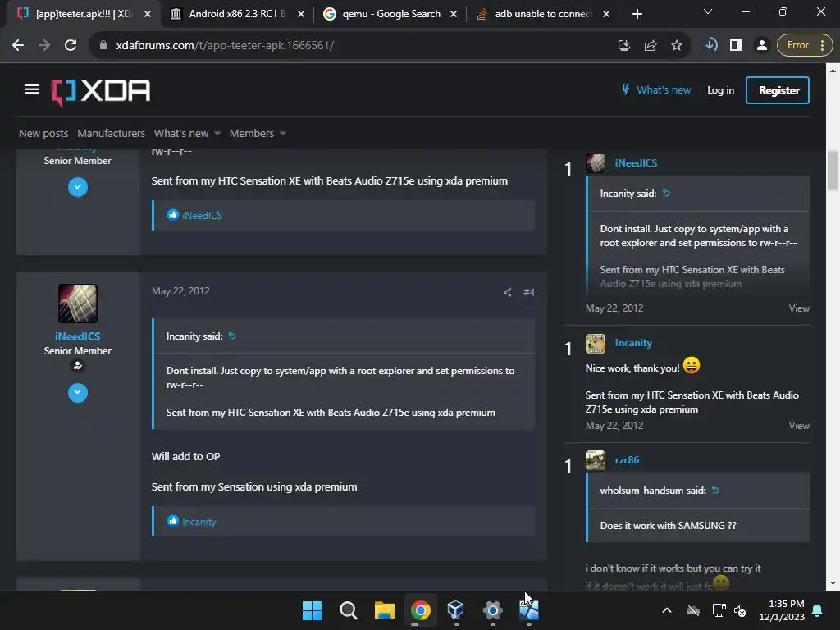The width and height of the screenshot is (840, 630).
Task: Open File Explorer from taskbar
Action: 385,610
